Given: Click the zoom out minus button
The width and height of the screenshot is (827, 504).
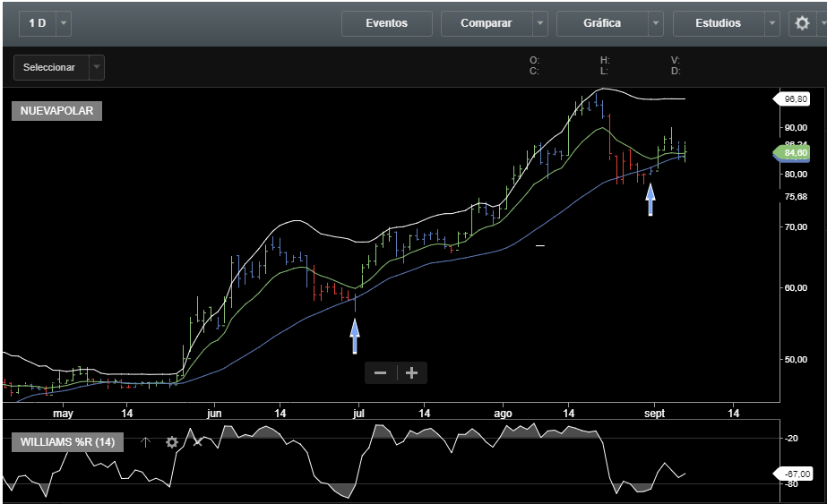Looking at the screenshot, I should (380, 372).
